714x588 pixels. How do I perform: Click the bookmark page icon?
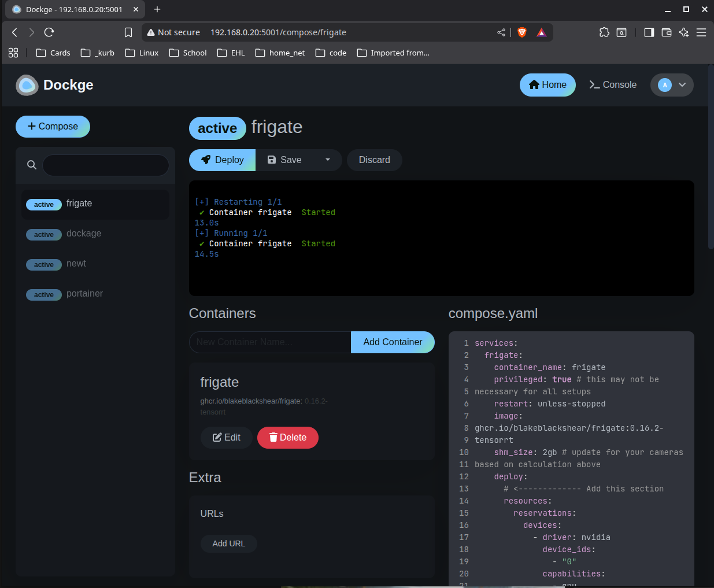(x=128, y=32)
